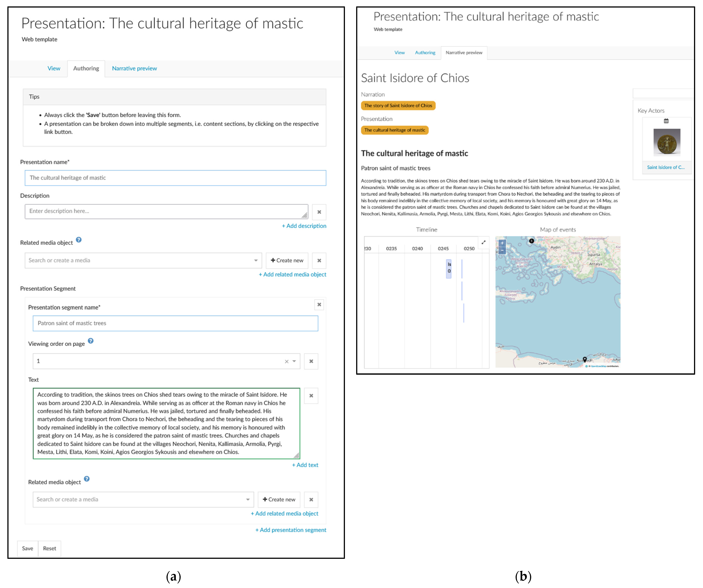703x588 pixels.
Task: Click the Add presentation segment link
Action: pos(291,530)
